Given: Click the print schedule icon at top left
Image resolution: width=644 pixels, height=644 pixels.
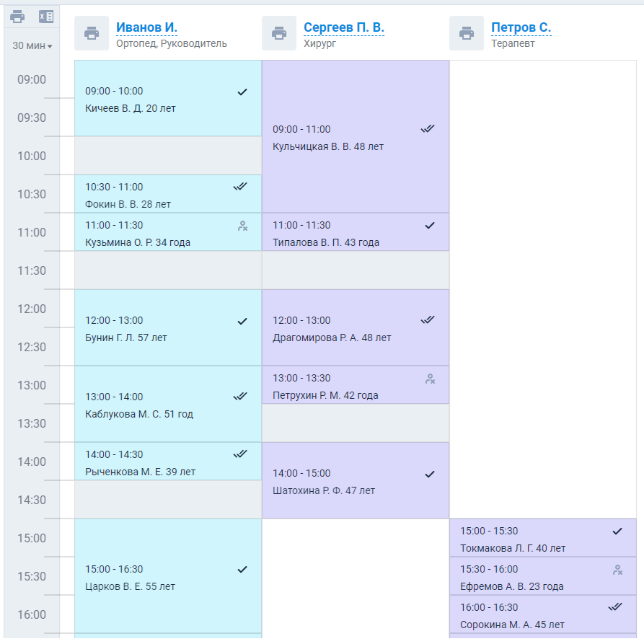Looking at the screenshot, I should click(17, 17).
